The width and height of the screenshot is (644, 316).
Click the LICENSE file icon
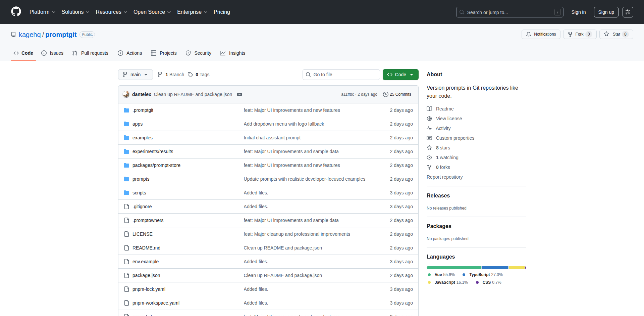126,234
